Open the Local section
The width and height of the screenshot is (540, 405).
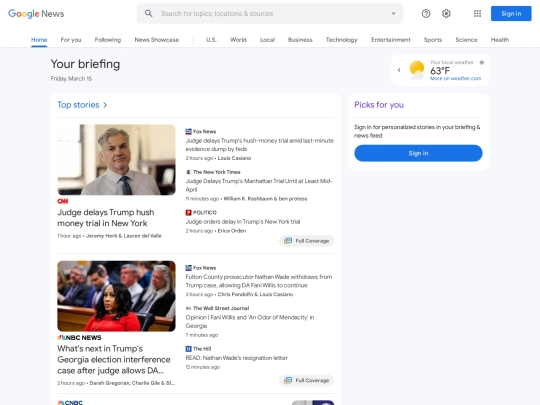(268, 40)
